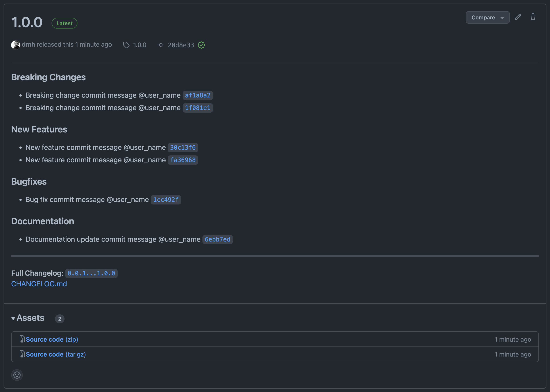The image size is (550, 392).
Task: Click the Latest release badge
Action: (64, 23)
